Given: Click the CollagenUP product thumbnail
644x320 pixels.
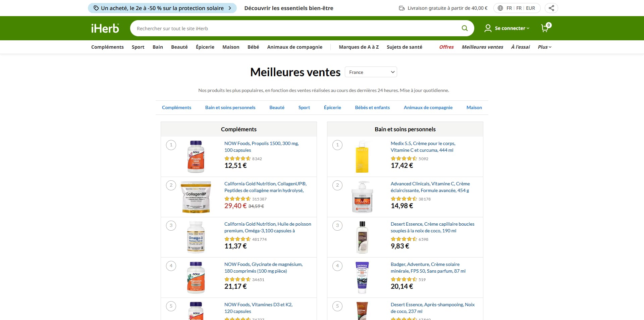Looking at the screenshot, I should pos(196,197).
